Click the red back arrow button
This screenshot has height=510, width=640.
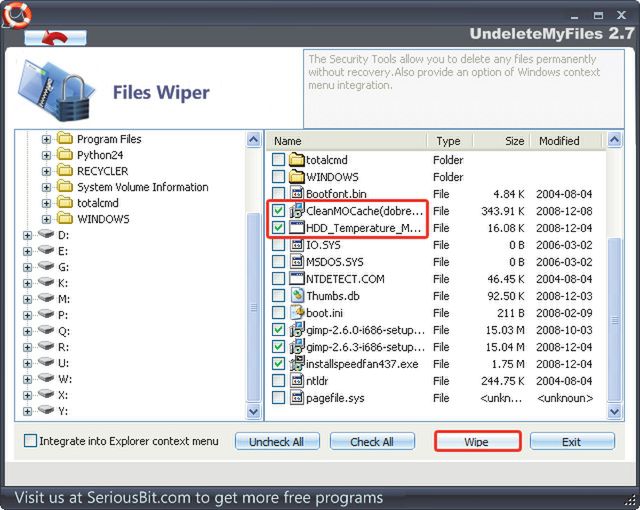(x=55, y=38)
